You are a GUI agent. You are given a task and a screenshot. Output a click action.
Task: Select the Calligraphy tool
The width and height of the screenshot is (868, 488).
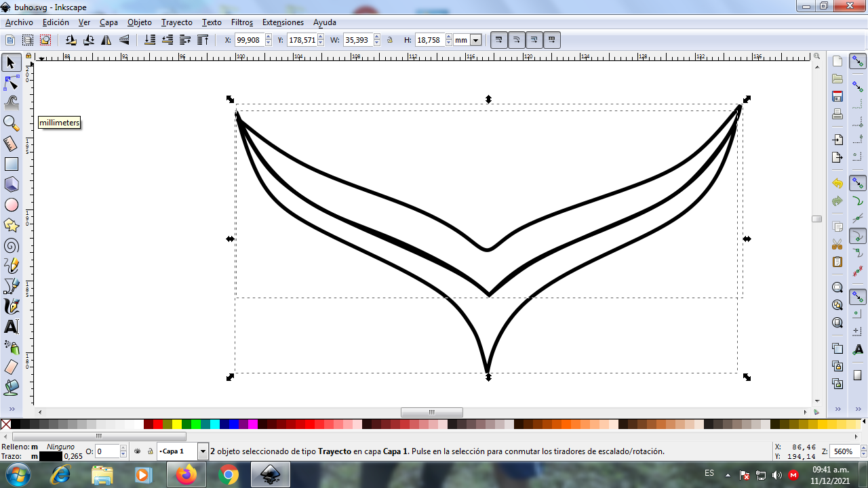tap(11, 306)
